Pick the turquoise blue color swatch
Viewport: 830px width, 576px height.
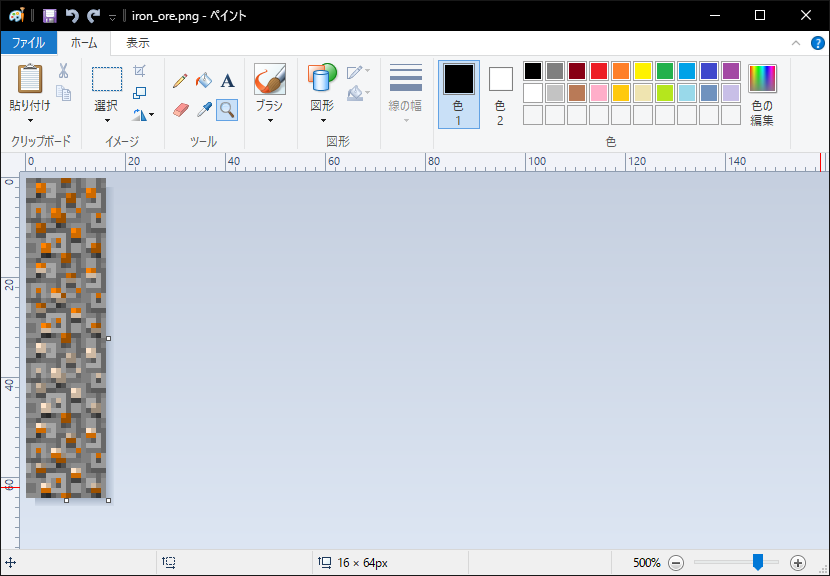[x=687, y=70]
